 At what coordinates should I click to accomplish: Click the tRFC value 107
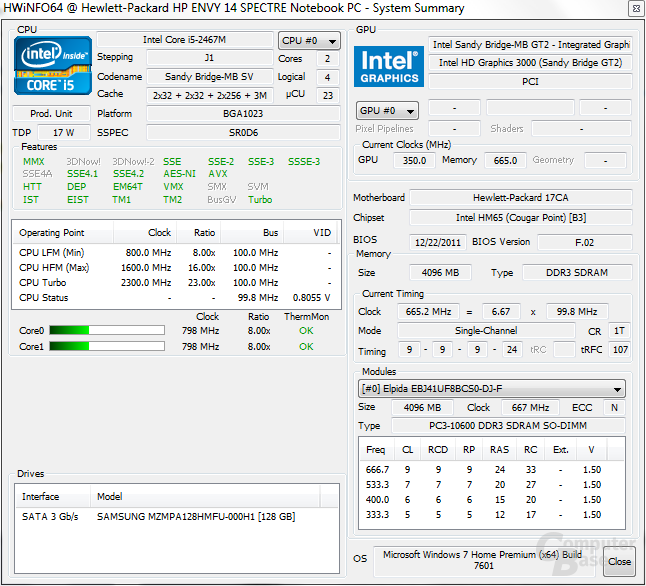(x=620, y=350)
